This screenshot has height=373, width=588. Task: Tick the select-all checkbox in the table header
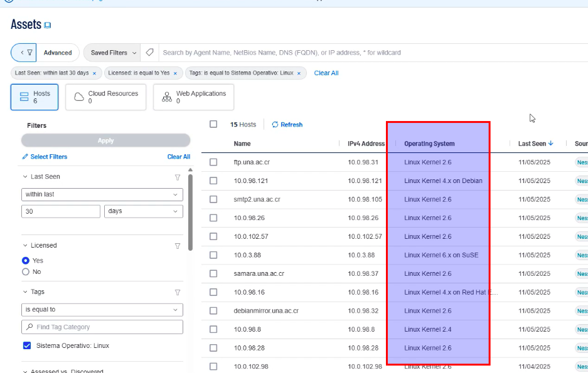pos(213,125)
